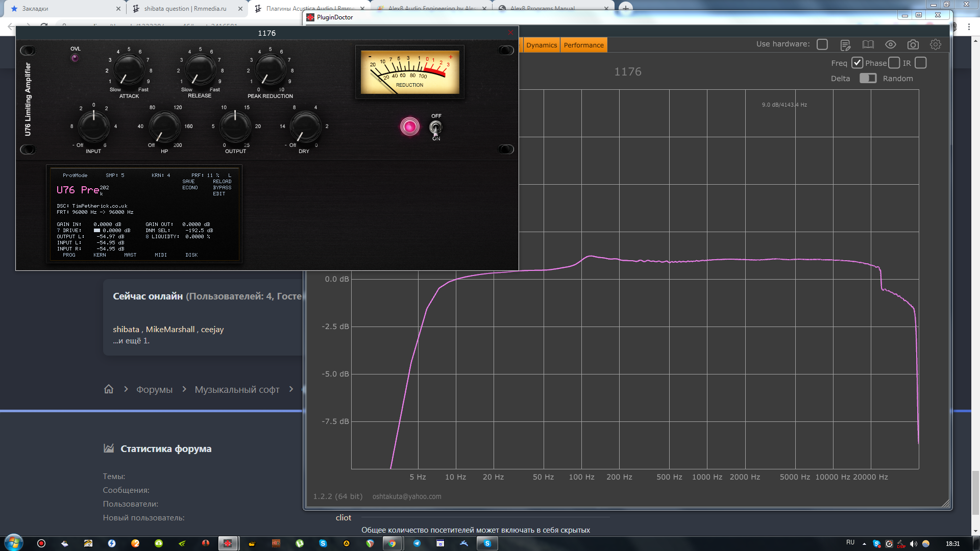Image resolution: width=980 pixels, height=551 pixels.
Task: Uncheck the Freq checkbox
Action: [857, 63]
